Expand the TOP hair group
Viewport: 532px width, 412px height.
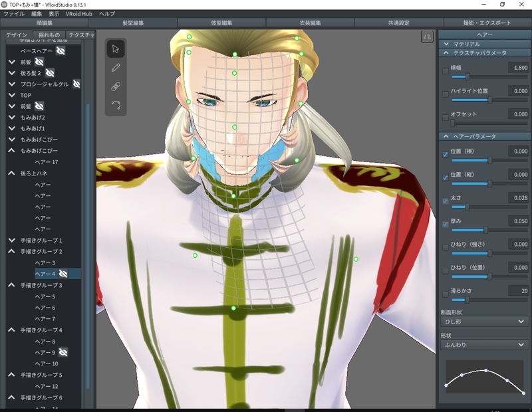pyautogui.click(x=11, y=95)
